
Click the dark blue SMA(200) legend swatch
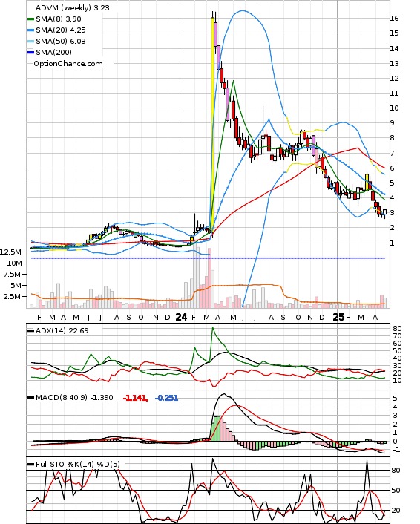[30, 53]
